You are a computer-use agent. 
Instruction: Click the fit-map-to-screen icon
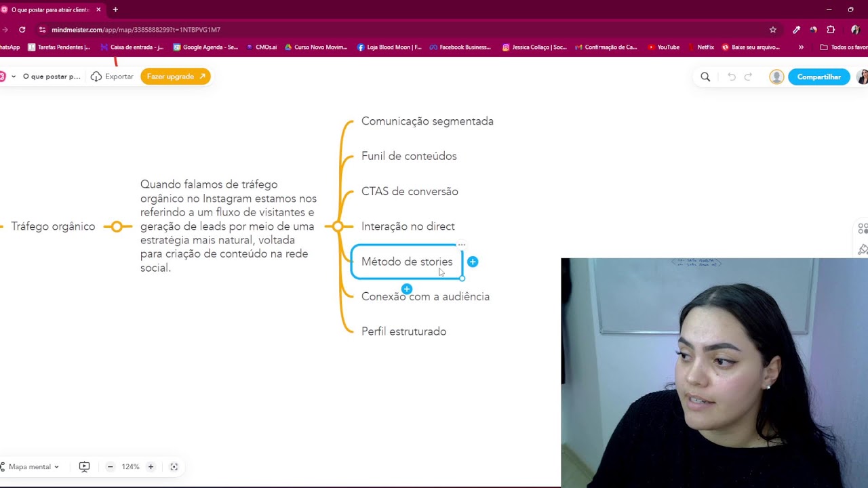coord(174,467)
